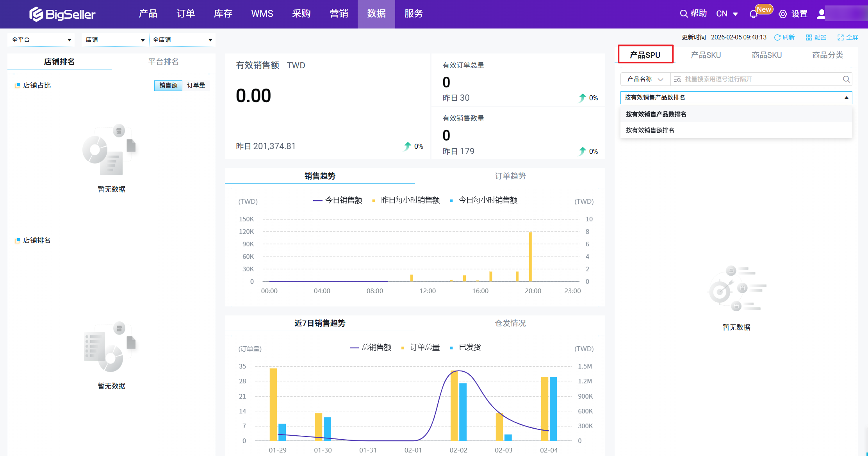
Task: Open the notifications bell icon
Action: (753, 14)
